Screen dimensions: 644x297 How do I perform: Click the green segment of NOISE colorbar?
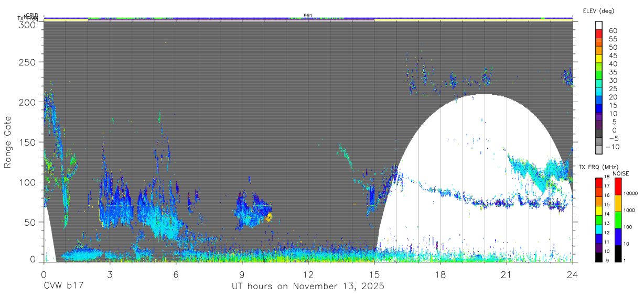(x=617, y=220)
